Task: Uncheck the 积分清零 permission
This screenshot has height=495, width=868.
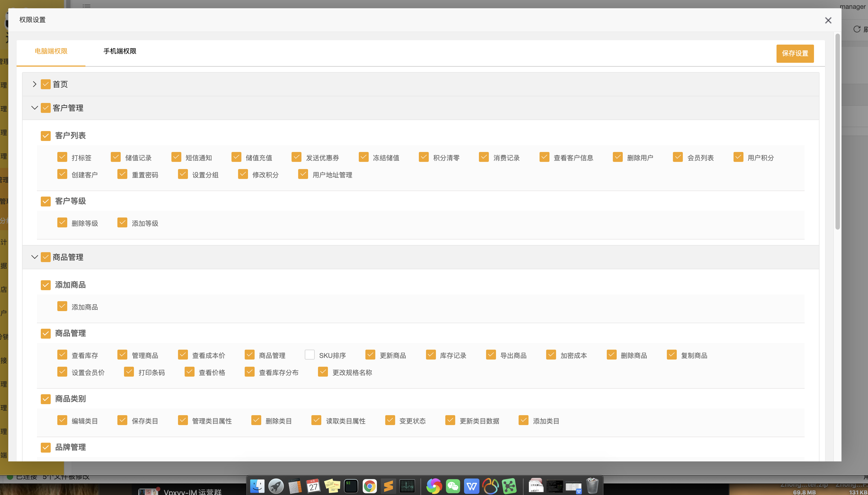Action: (x=424, y=157)
